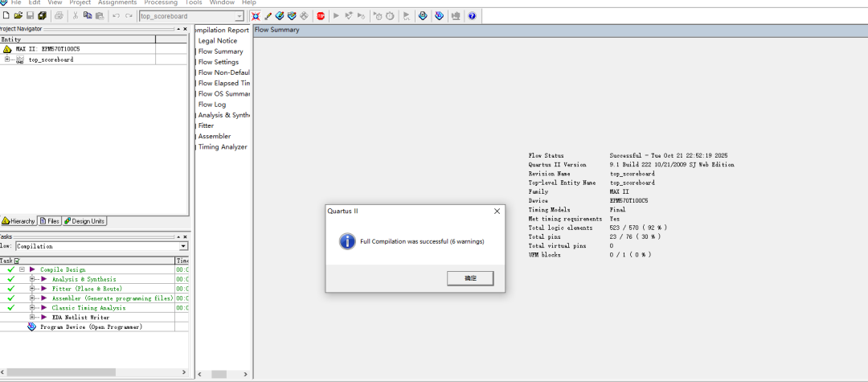Click the Save disk icon in toolbar

[x=30, y=16]
